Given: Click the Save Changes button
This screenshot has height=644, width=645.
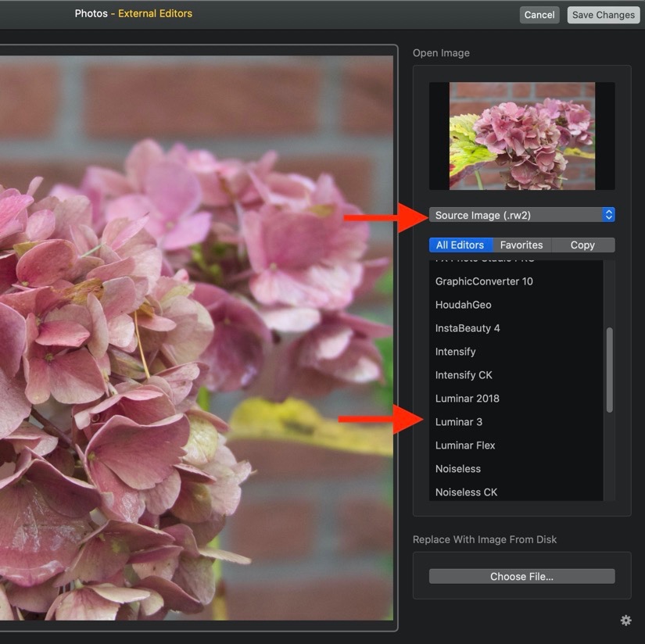Looking at the screenshot, I should 603,15.
